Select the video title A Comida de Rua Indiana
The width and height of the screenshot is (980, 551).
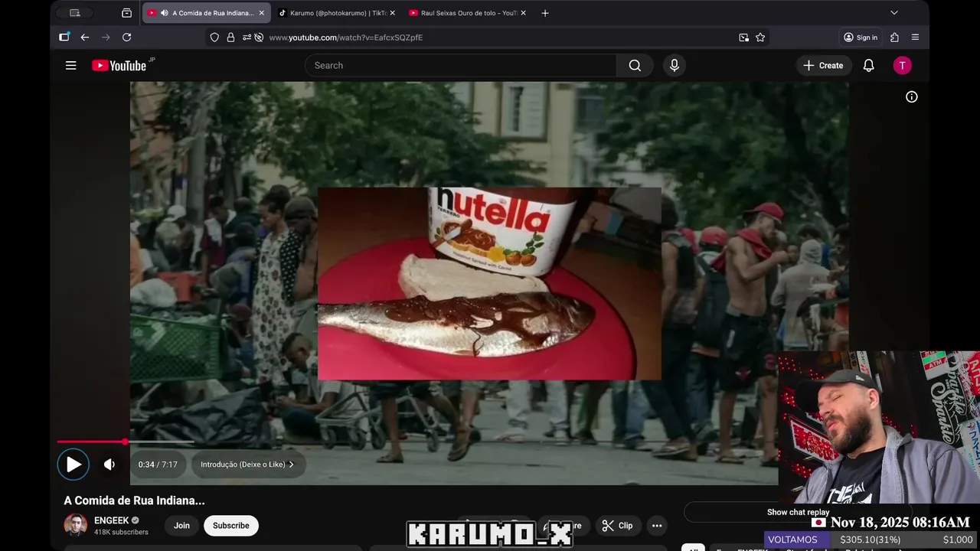click(x=134, y=500)
